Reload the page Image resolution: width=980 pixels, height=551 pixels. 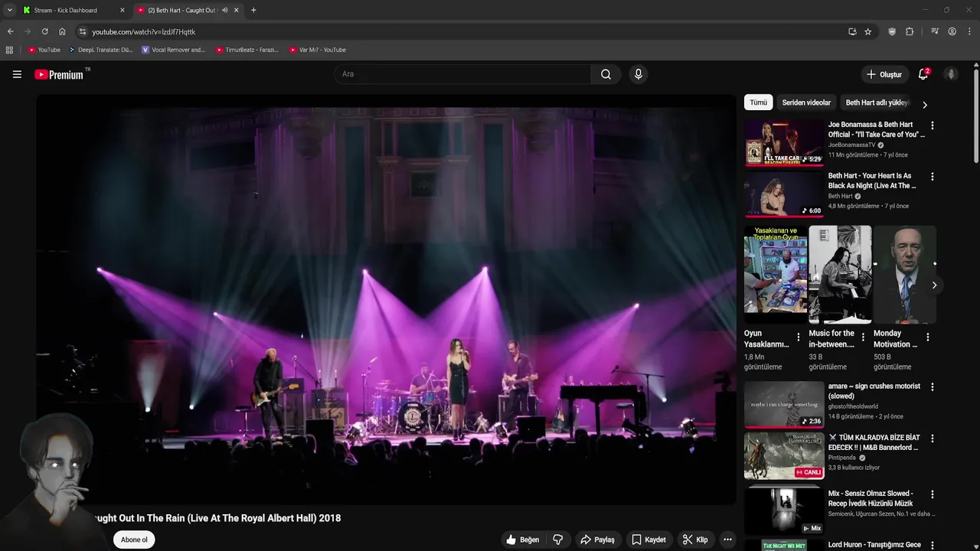(x=44, y=31)
